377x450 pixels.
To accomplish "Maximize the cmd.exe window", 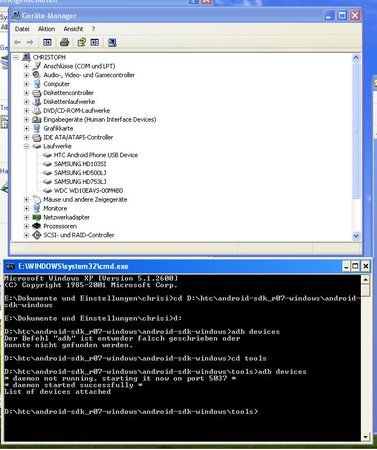I will 356,266.
